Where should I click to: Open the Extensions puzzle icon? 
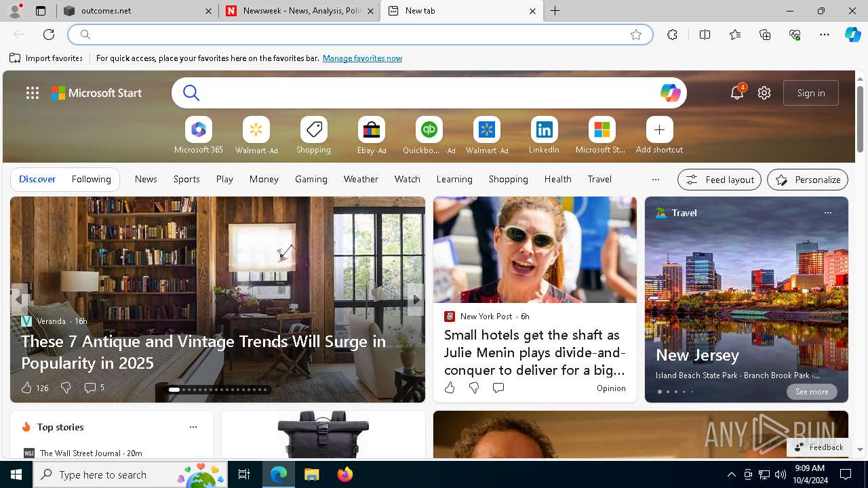(672, 35)
